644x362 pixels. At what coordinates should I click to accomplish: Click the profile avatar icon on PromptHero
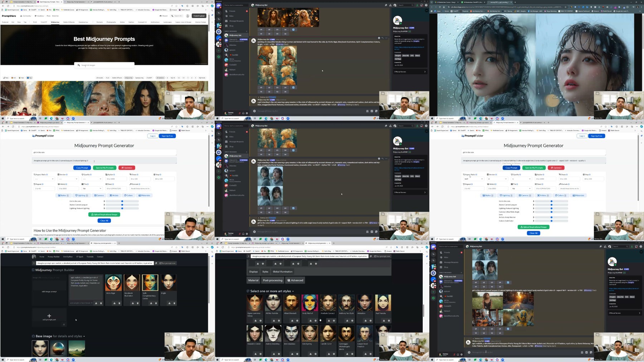[187, 16]
